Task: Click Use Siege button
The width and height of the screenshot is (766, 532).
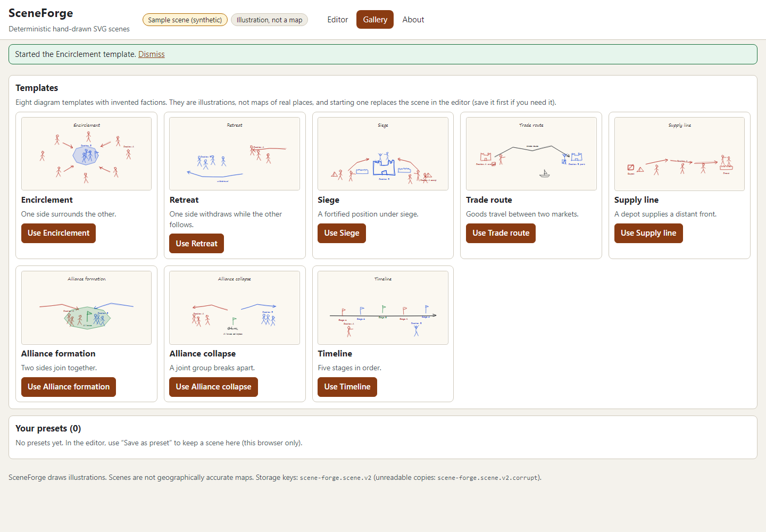Action: 342,233
